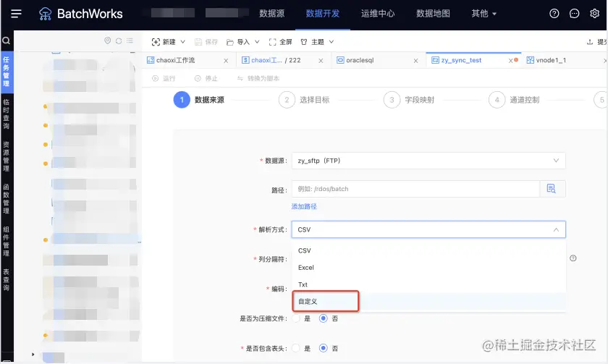This screenshot has width=608, height=364.
Task: Switch to 数据开发 top navigation tab
Action: [x=323, y=14]
